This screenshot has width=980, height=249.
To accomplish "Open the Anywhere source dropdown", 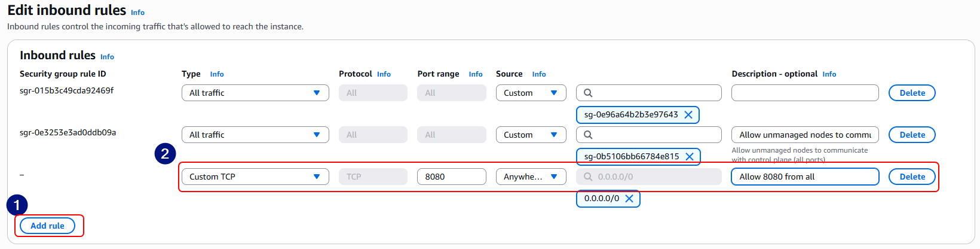I will click(531, 177).
